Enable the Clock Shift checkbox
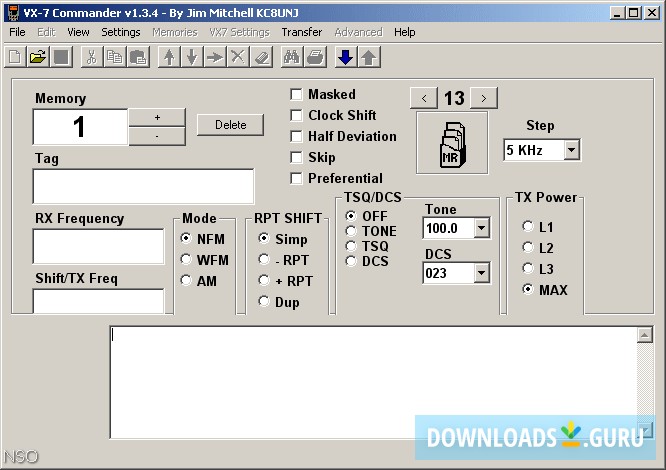The height and width of the screenshot is (470, 666). (x=296, y=115)
